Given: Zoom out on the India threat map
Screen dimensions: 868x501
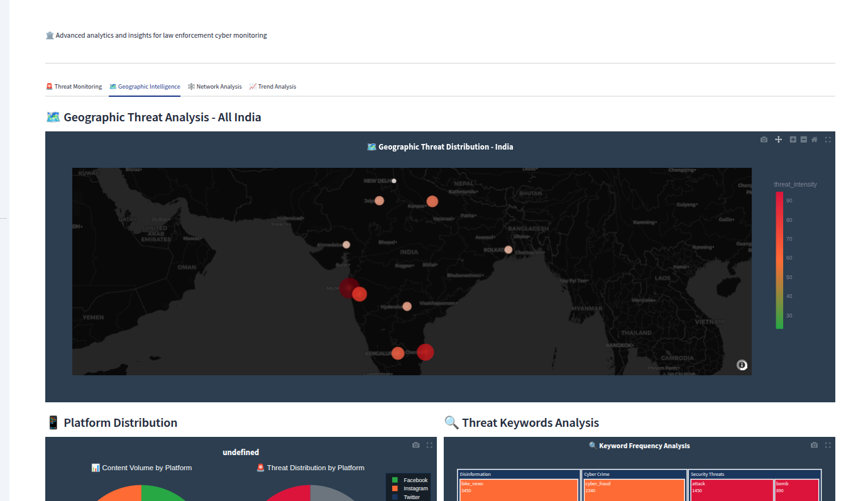Looking at the screenshot, I should pos(803,140).
